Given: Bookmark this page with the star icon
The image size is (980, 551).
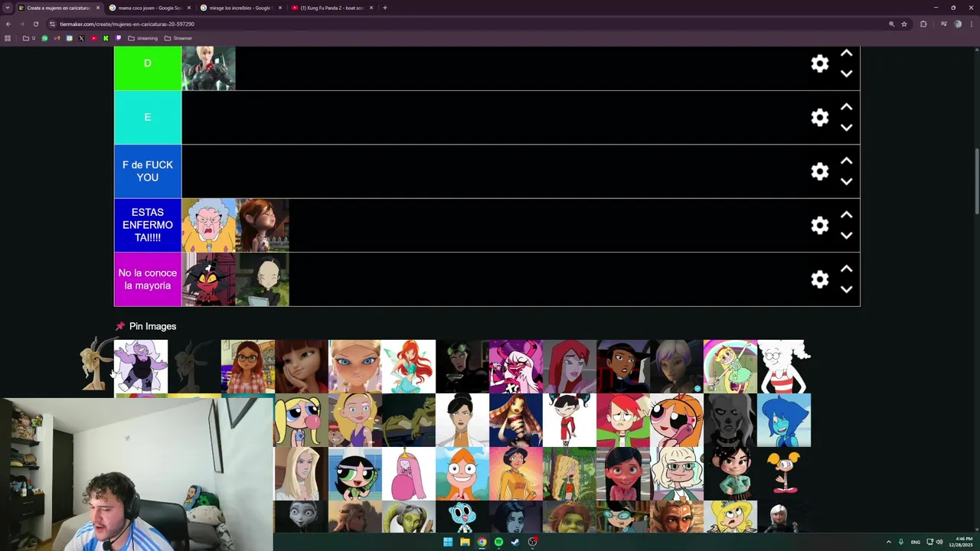Looking at the screenshot, I should click(904, 24).
